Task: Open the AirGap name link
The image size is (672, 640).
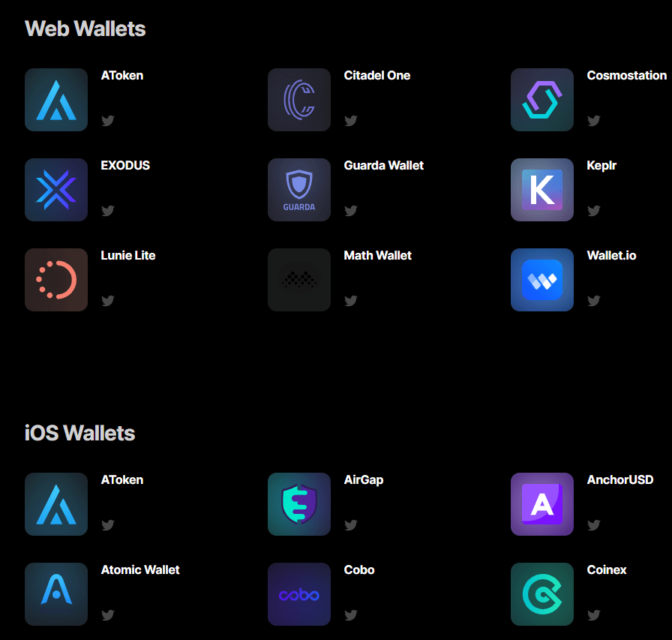Action: tap(364, 480)
